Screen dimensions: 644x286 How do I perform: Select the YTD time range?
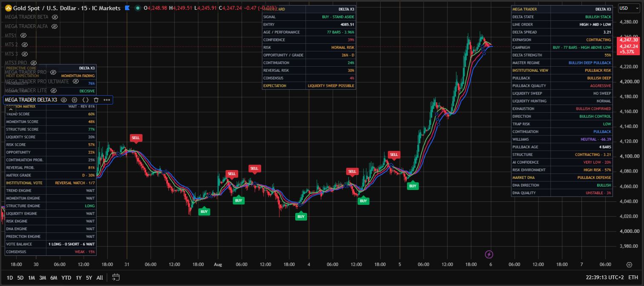tap(66, 278)
